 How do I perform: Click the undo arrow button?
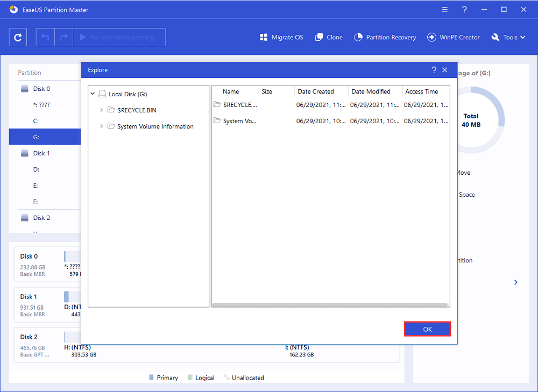pos(45,38)
